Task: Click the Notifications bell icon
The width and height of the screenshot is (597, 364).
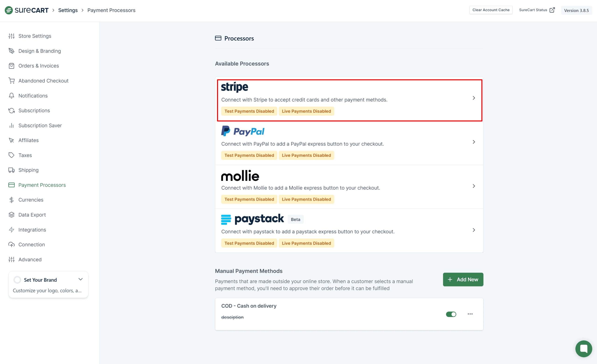Action: pos(11,96)
